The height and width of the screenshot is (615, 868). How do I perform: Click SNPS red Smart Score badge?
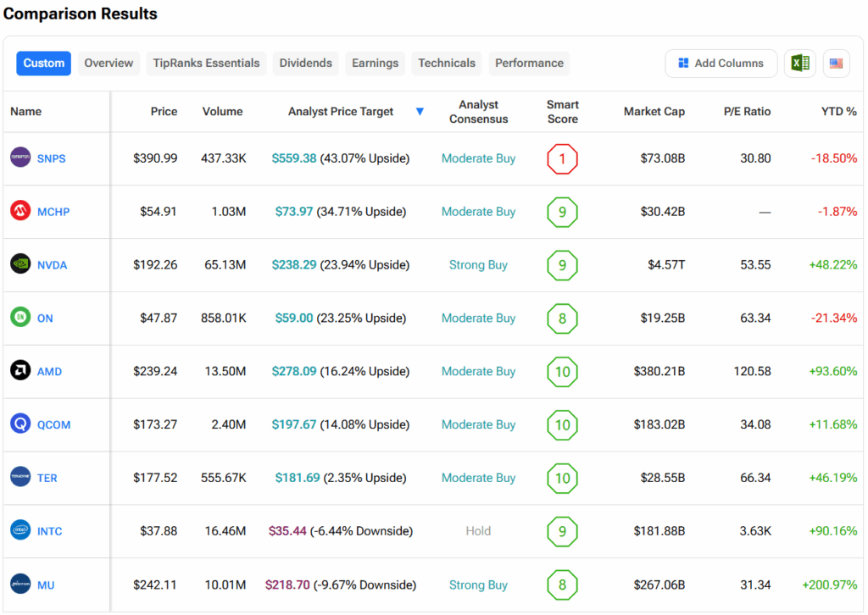click(562, 158)
